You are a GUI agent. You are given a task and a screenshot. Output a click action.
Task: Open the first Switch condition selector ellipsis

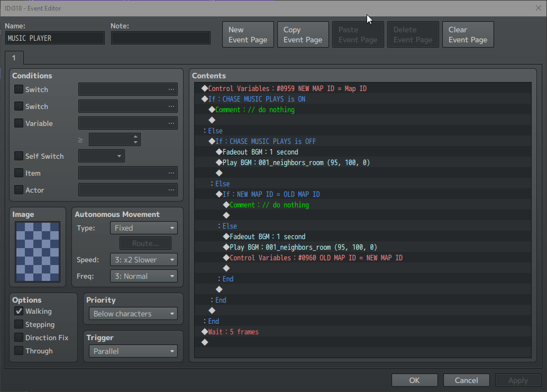pyautogui.click(x=171, y=89)
